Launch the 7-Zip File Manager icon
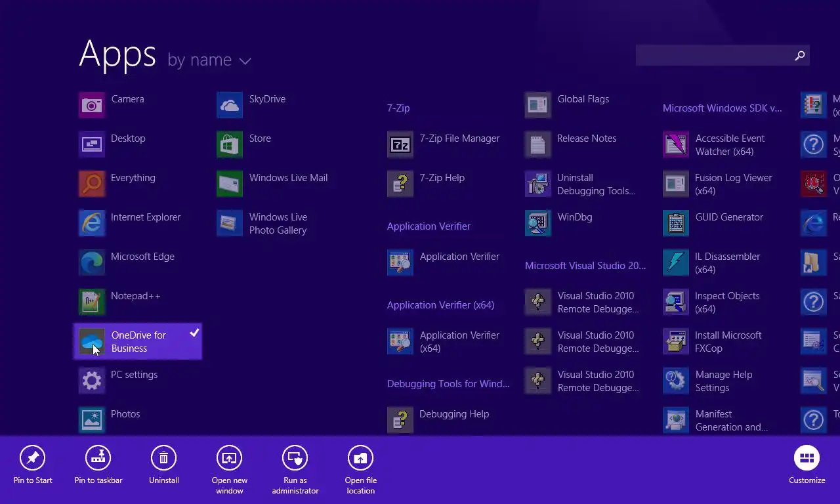 400,144
